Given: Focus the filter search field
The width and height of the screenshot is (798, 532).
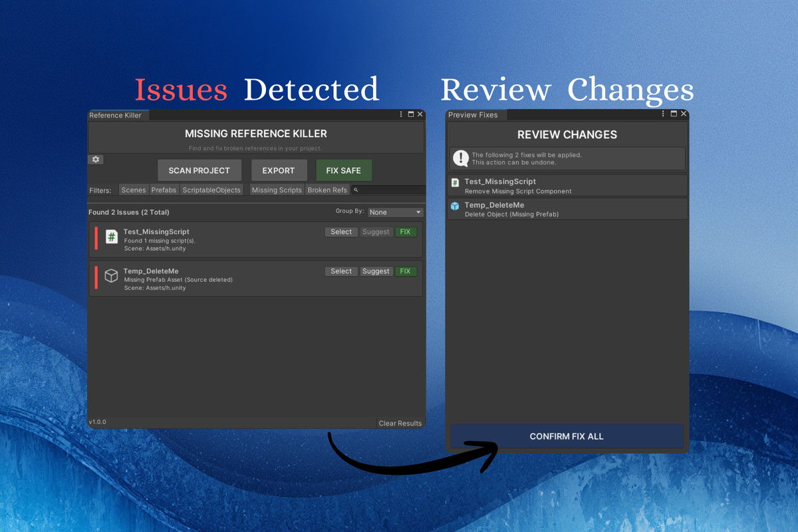Looking at the screenshot, I should coord(388,190).
